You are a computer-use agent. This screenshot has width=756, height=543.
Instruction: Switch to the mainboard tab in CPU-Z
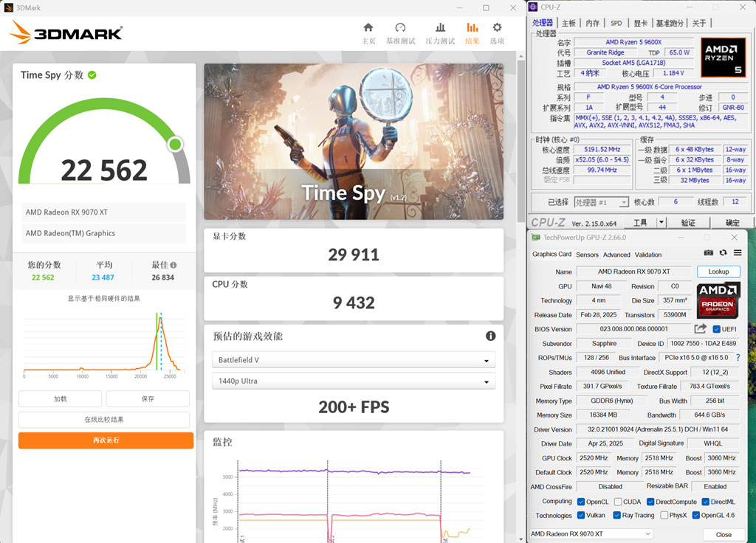569,23
